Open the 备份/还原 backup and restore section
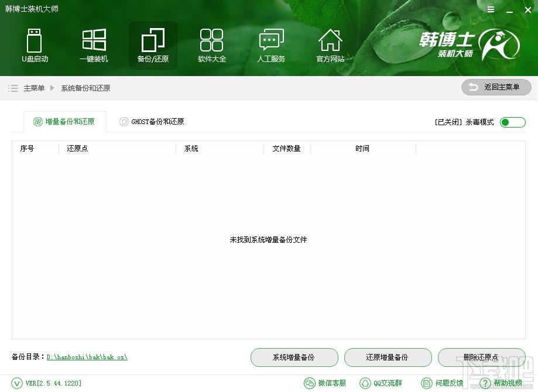Image resolution: width=538 pixels, height=392 pixels. [x=153, y=46]
